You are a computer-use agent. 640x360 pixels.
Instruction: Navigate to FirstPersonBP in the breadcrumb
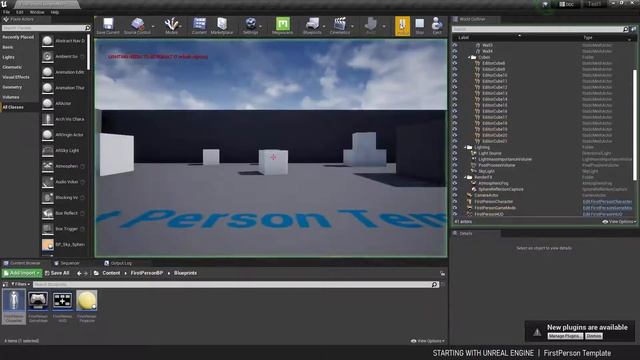pyautogui.click(x=147, y=273)
